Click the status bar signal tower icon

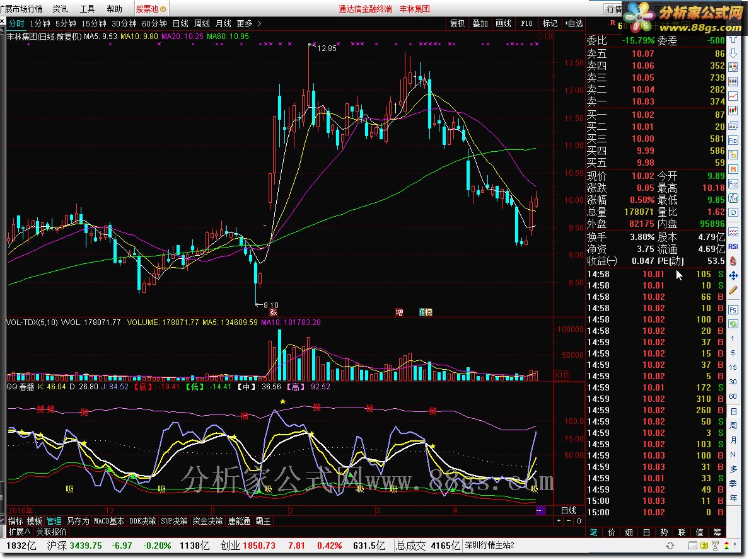click(715, 546)
